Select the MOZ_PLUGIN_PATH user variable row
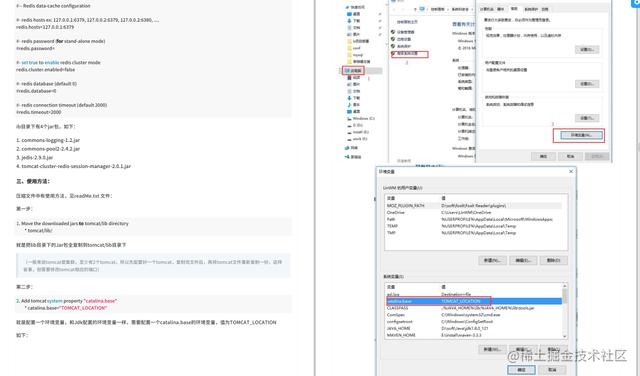640x376 pixels. click(x=473, y=206)
